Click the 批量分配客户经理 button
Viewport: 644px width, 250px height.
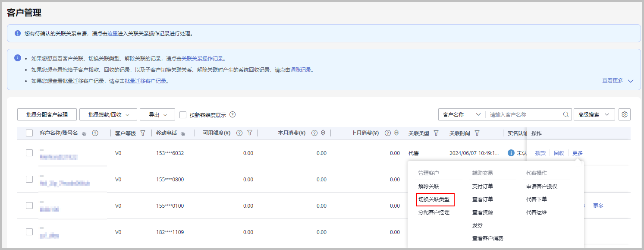click(47, 115)
